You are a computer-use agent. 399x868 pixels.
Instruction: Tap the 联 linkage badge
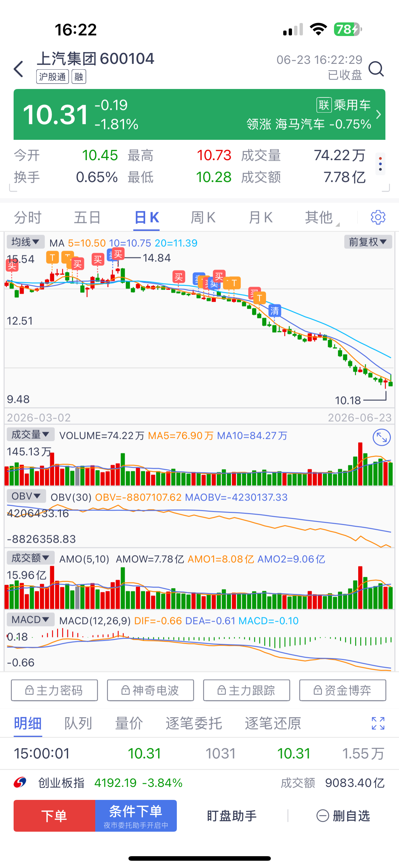click(x=324, y=105)
